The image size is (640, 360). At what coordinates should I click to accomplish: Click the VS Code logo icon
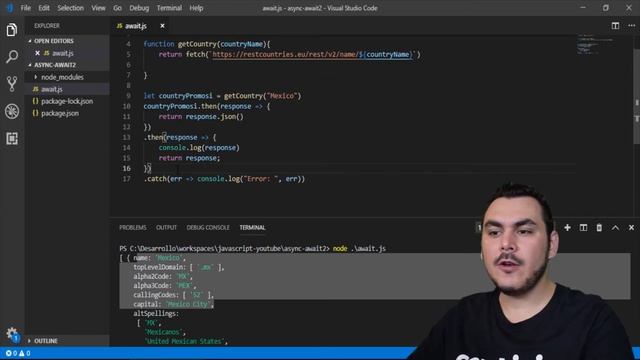(x=9, y=8)
